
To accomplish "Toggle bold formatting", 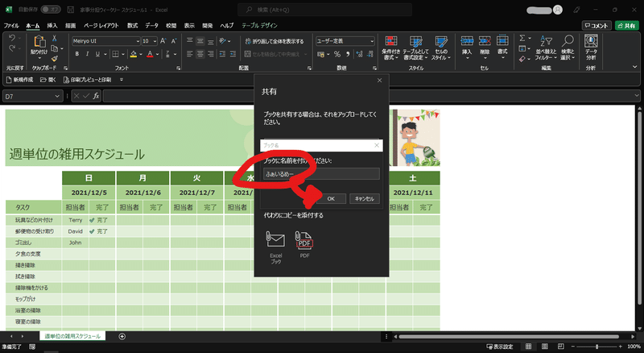I will [76, 54].
